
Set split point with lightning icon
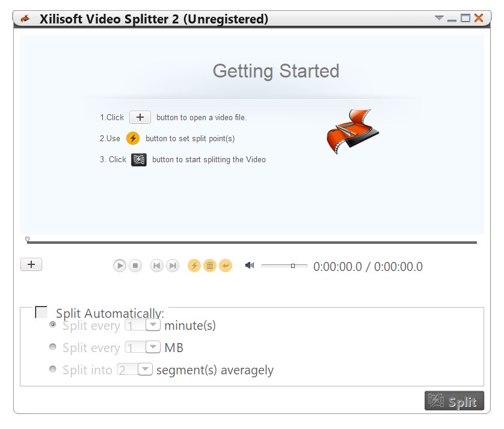194,266
